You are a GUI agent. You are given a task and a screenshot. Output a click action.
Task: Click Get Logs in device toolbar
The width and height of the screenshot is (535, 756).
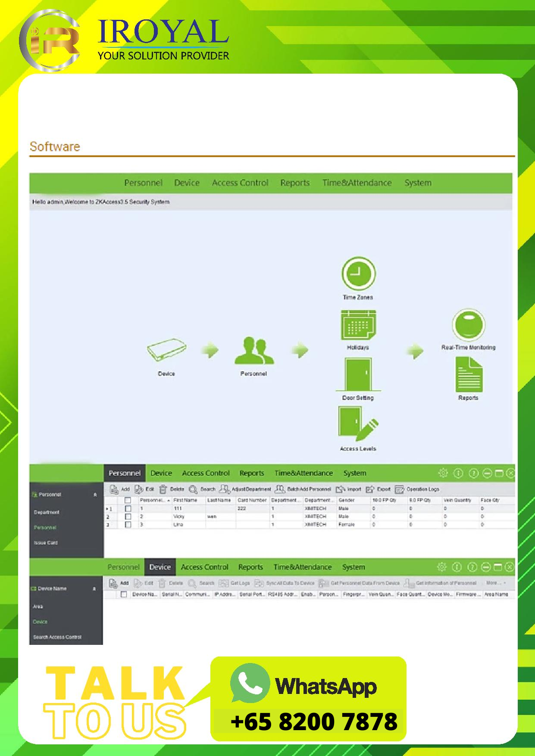pyautogui.click(x=235, y=583)
